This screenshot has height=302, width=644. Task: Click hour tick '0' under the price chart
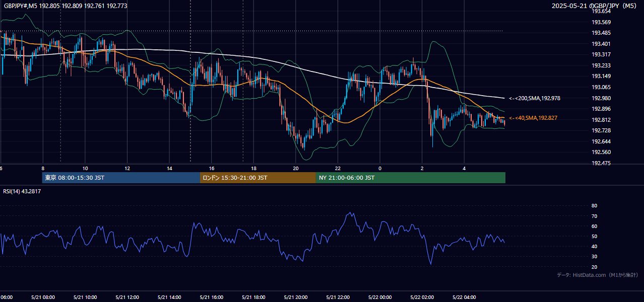tap(380, 168)
